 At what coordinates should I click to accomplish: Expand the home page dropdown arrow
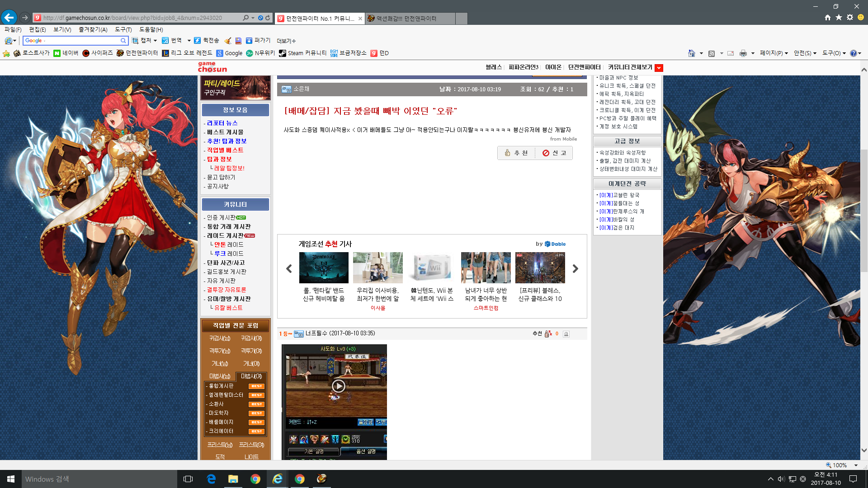click(x=701, y=53)
